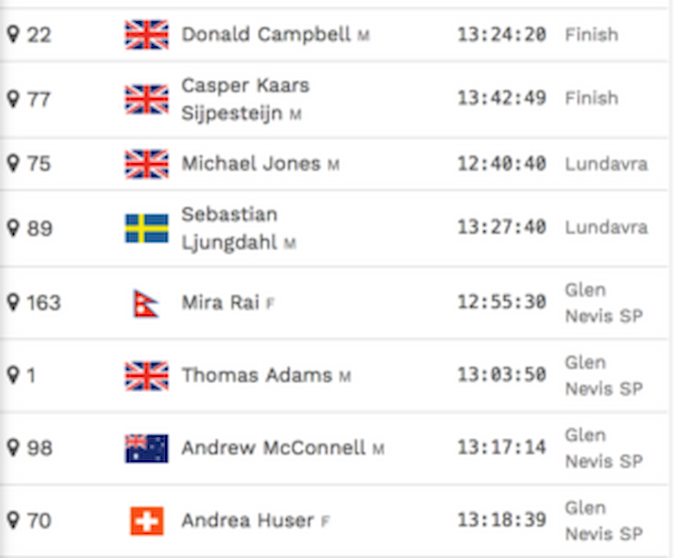
Task: Click the map pin for bib 98
Action: click(14, 448)
